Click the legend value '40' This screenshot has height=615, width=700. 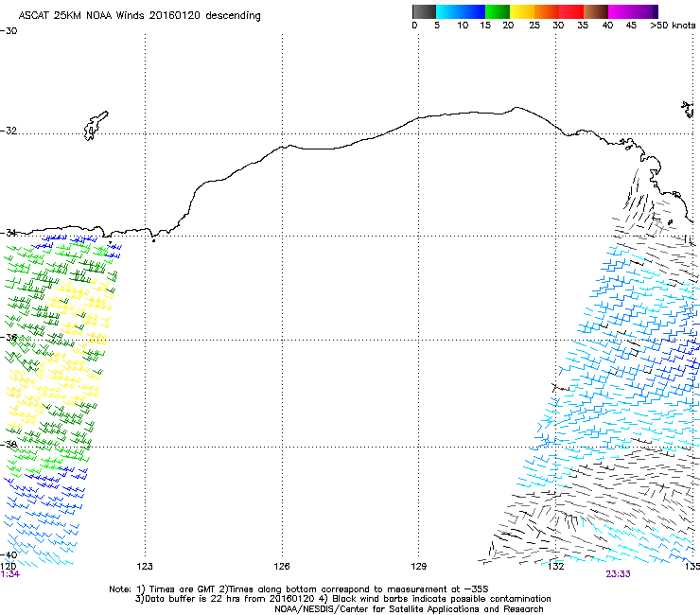click(607, 26)
